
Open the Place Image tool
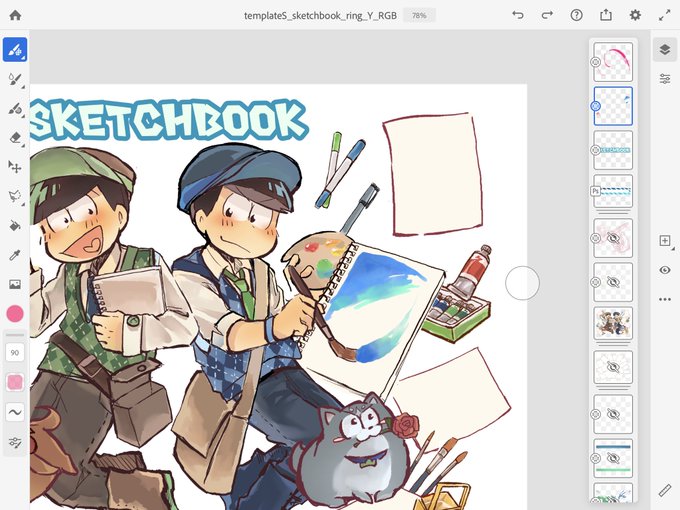(x=15, y=284)
